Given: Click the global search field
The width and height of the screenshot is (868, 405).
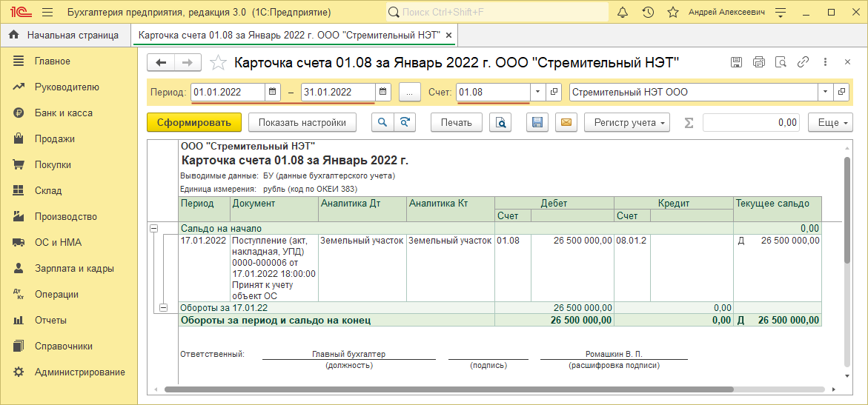Looking at the screenshot, I should 497,12.
